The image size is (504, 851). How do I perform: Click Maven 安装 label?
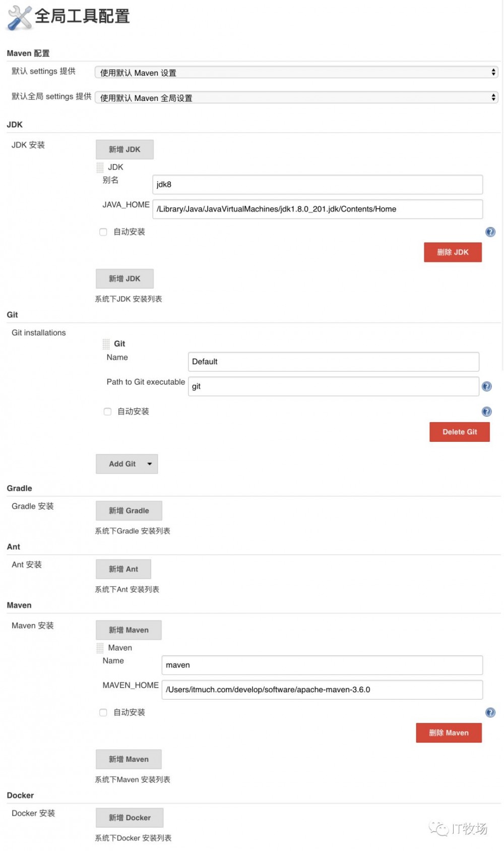(x=33, y=626)
